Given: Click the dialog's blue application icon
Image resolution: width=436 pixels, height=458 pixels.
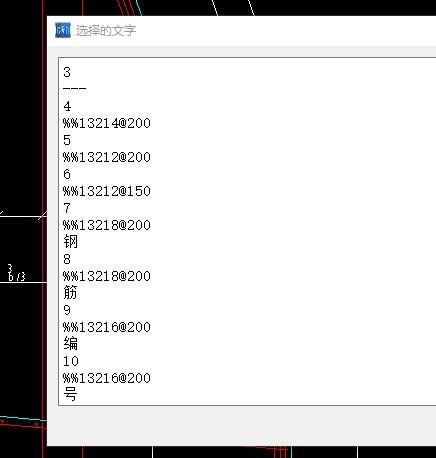Looking at the screenshot, I should [63, 30].
